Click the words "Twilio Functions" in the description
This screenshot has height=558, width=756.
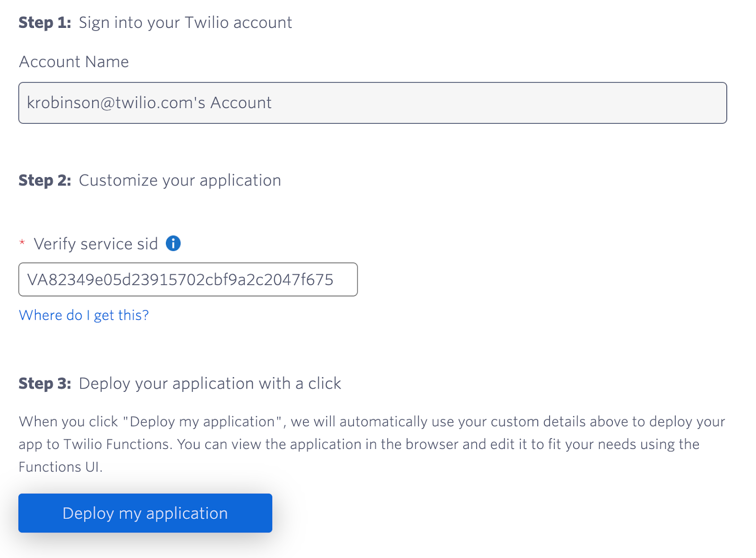[x=116, y=444]
